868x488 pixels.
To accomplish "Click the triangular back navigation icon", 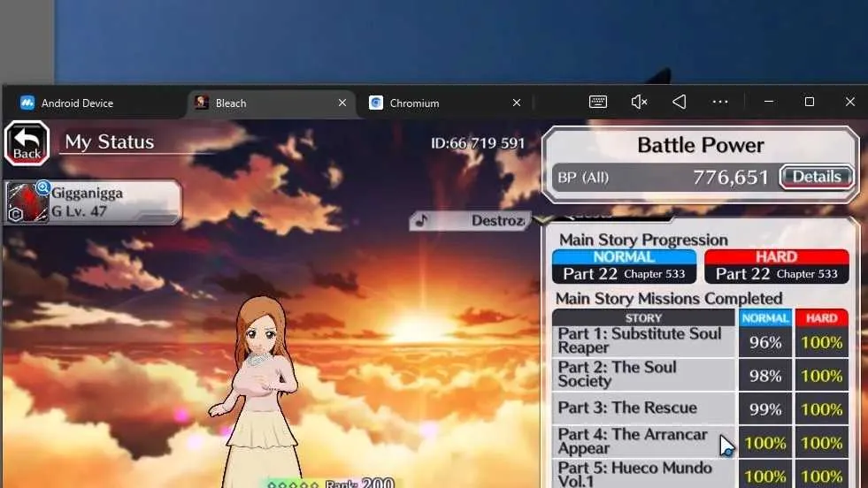I will click(680, 102).
